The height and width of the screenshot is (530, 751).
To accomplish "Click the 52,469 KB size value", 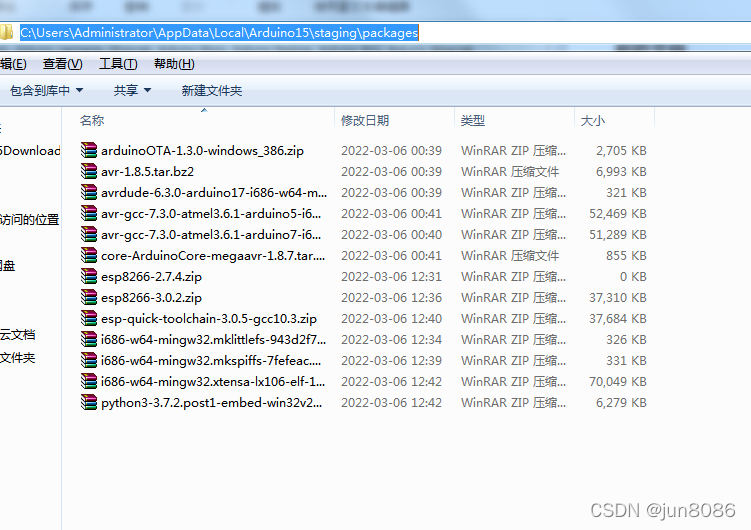I will tap(618, 214).
